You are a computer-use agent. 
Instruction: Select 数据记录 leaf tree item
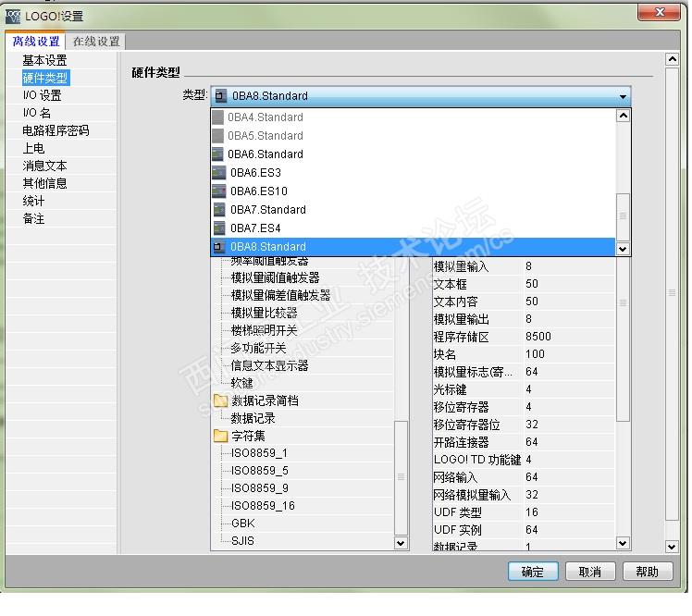click(253, 419)
